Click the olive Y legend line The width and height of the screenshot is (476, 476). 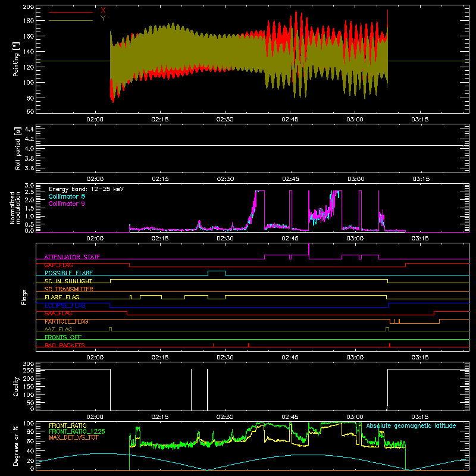point(71,20)
